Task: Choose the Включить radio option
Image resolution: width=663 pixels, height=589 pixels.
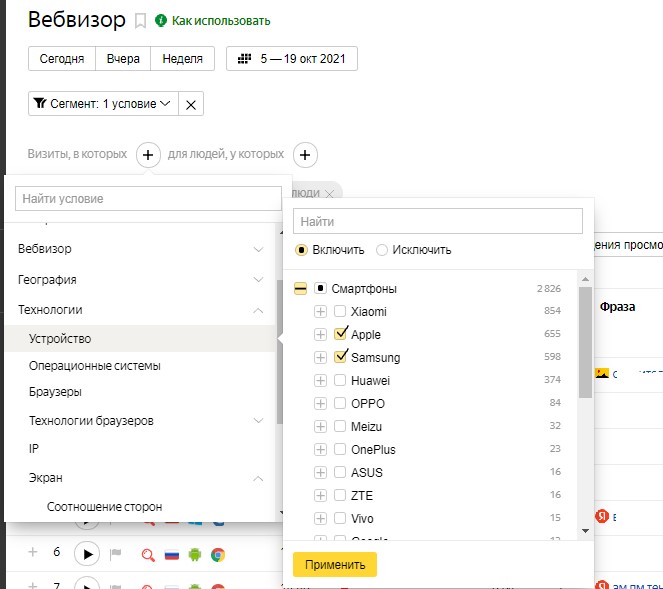Action: coord(301,250)
